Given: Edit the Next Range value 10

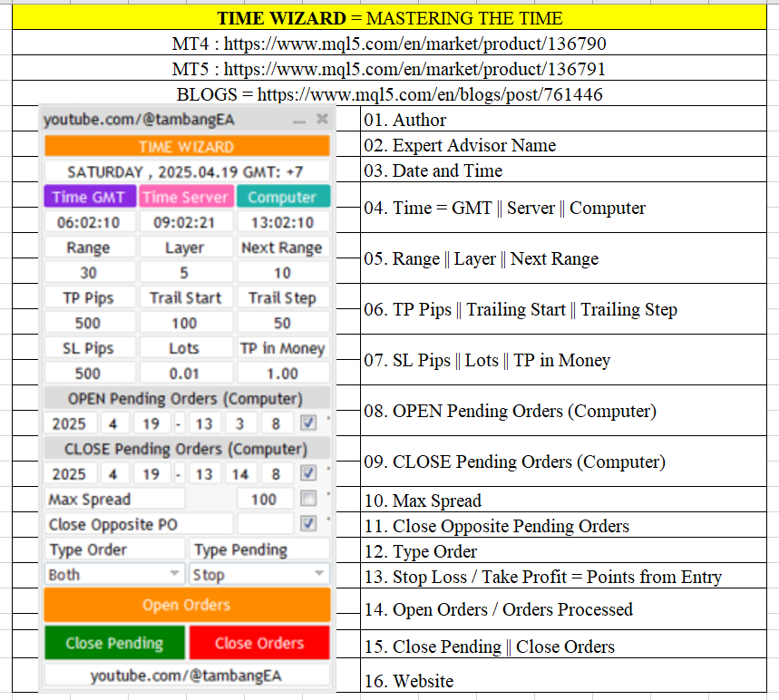Looking at the screenshot, I should [x=283, y=272].
